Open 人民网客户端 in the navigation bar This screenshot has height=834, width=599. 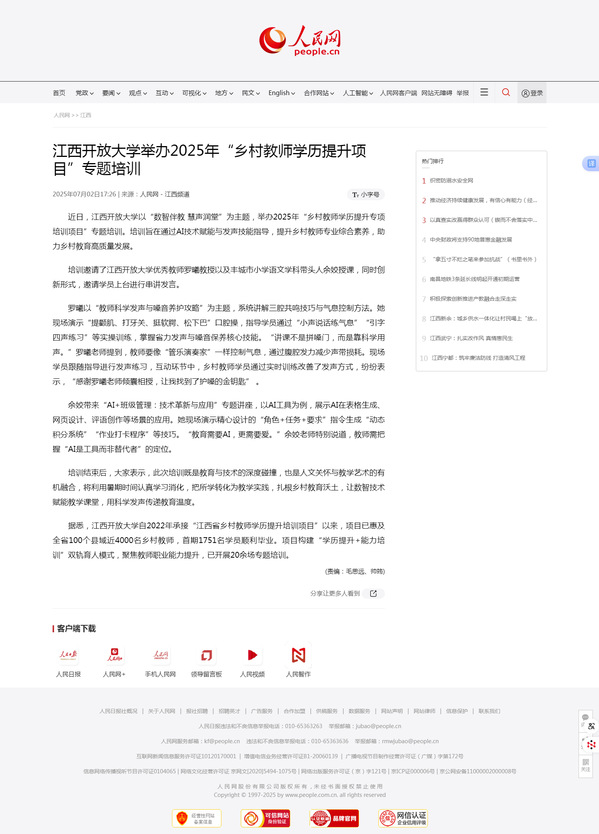point(398,93)
